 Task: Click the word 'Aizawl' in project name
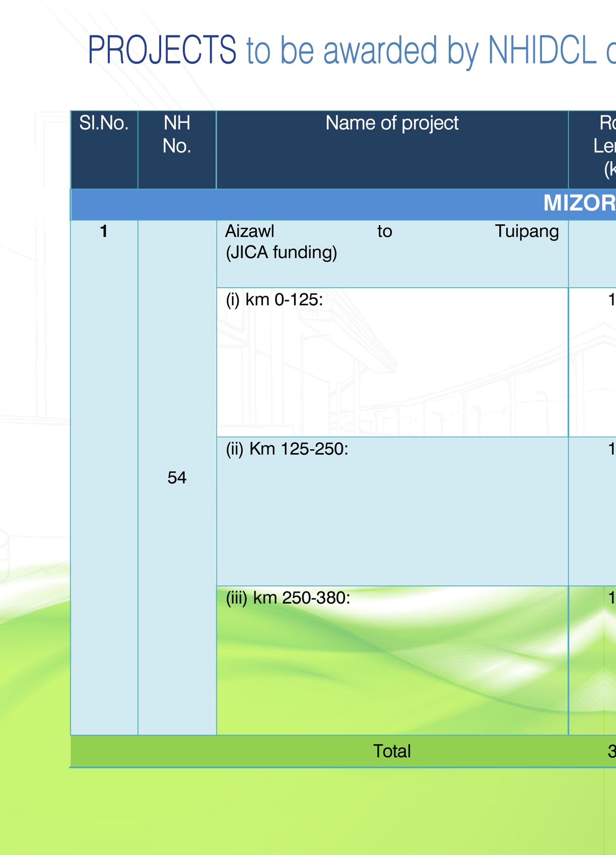coord(250,231)
